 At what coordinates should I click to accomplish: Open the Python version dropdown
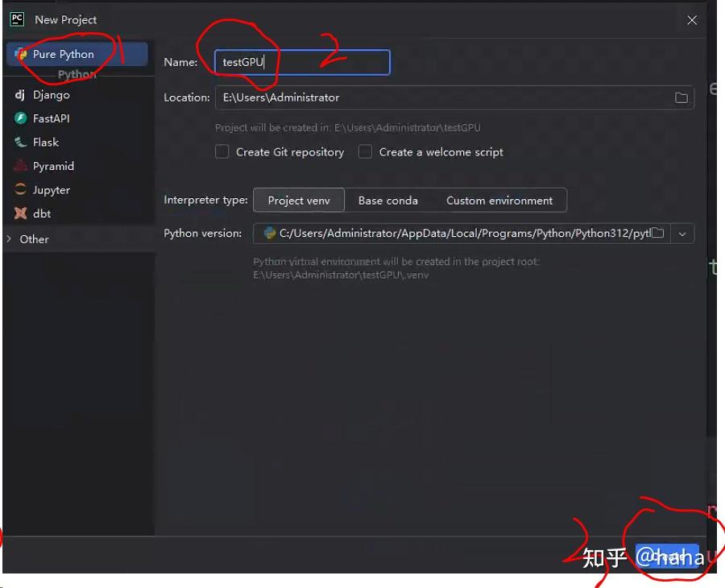[x=682, y=234]
